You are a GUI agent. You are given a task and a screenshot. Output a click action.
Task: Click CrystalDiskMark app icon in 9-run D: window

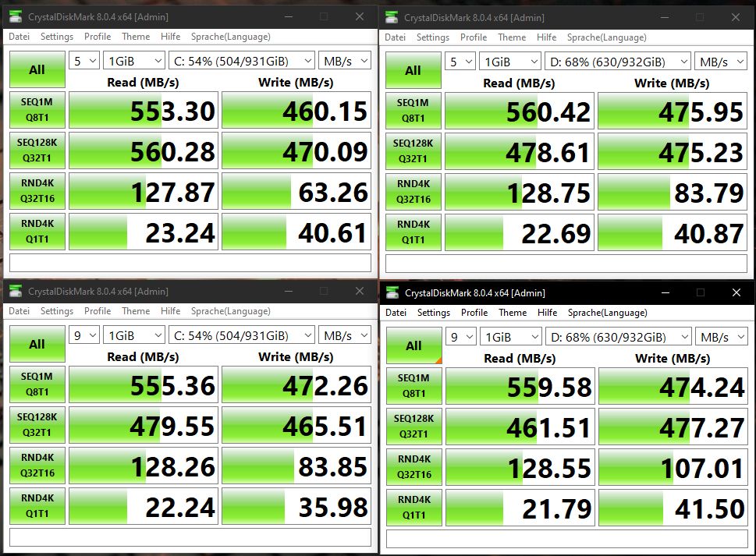tap(392, 292)
